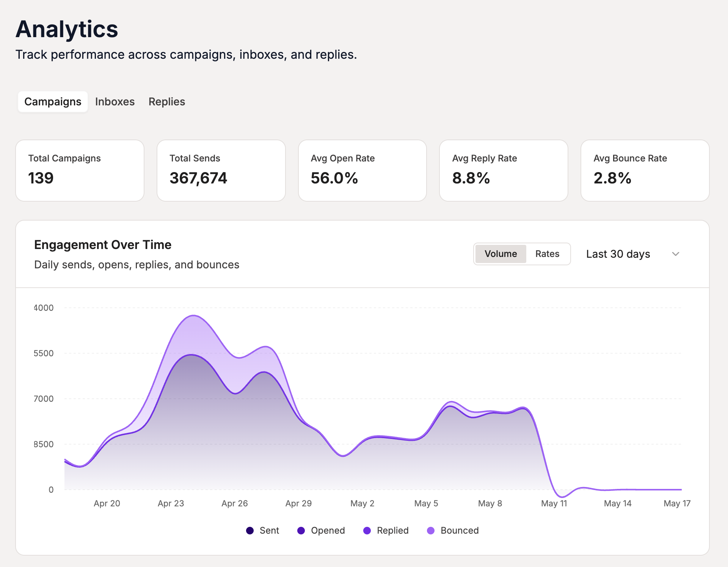The width and height of the screenshot is (728, 567).
Task: Toggle the Sent series legend label
Action: tap(269, 531)
